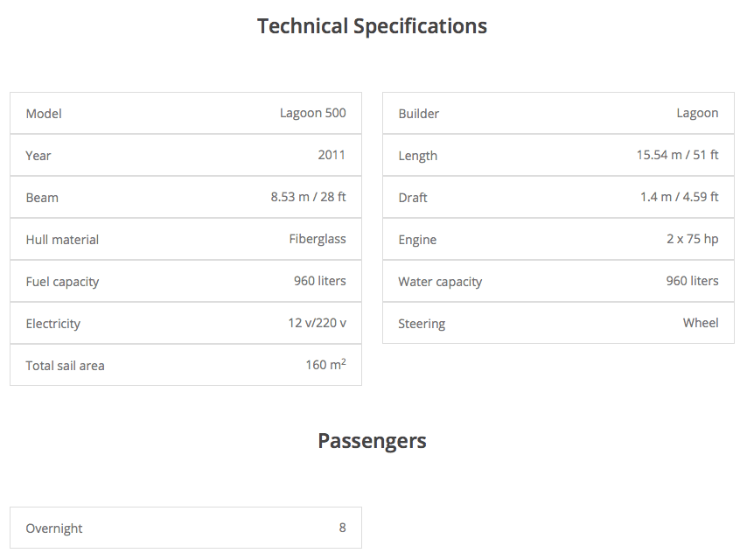The width and height of the screenshot is (747, 560).
Task: Click the 12 v/220 v electricity value
Action: (317, 323)
